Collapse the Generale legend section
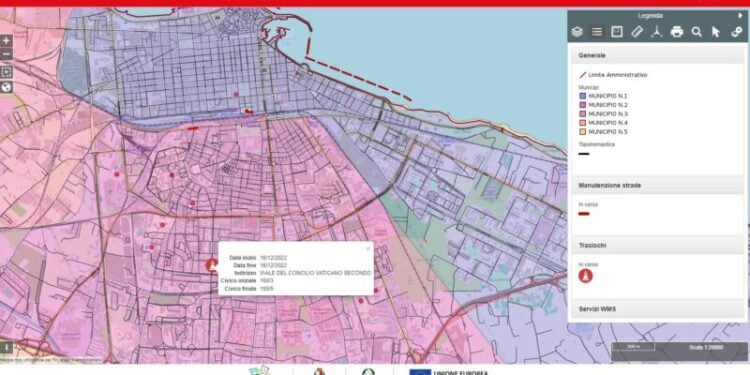This screenshot has width=750, height=375. click(658, 55)
